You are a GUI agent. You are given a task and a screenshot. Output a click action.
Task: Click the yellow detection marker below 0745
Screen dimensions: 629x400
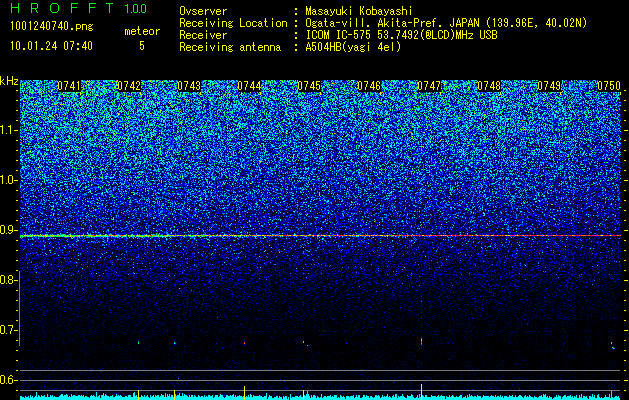pyautogui.click(x=303, y=394)
